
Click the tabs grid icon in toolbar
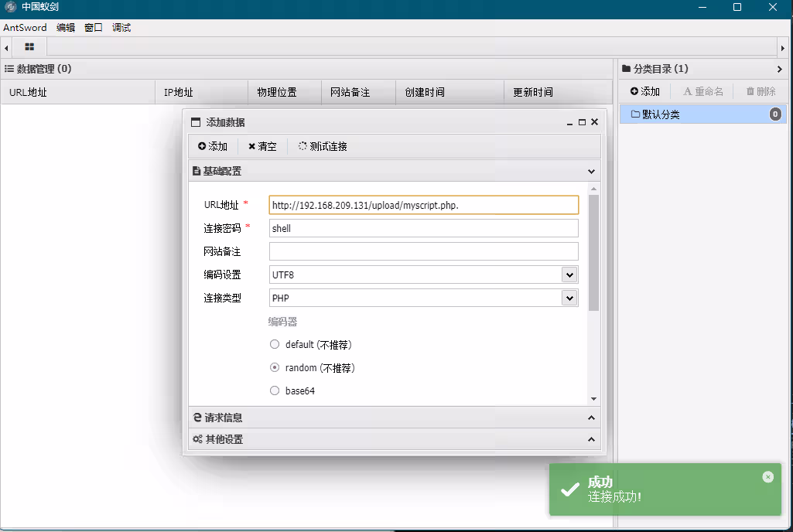29,46
